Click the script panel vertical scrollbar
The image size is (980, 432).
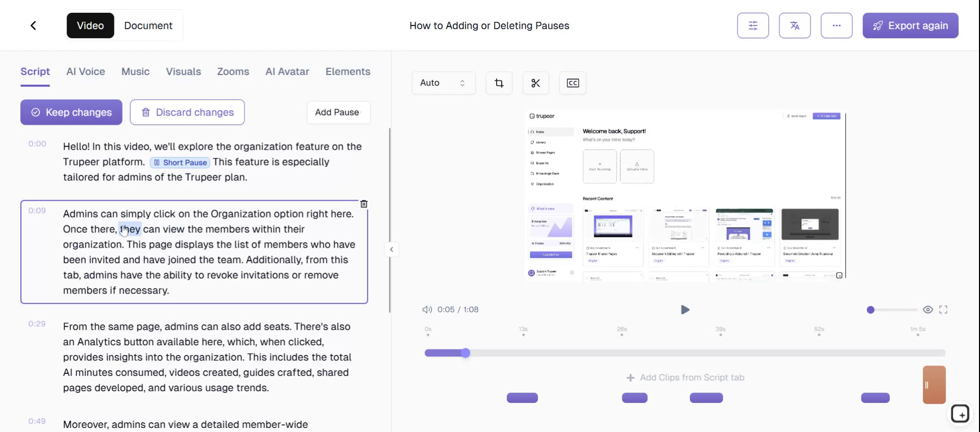click(390, 220)
